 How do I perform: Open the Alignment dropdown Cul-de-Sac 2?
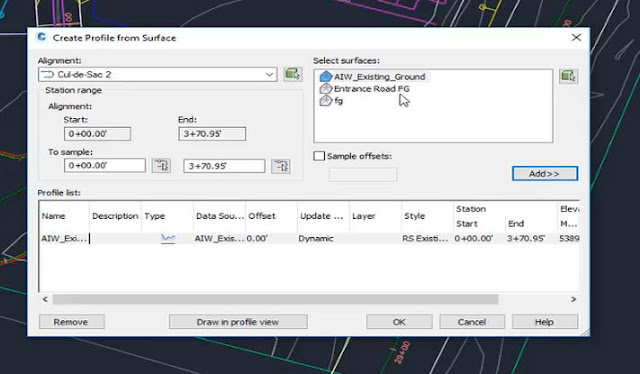[x=158, y=74]
